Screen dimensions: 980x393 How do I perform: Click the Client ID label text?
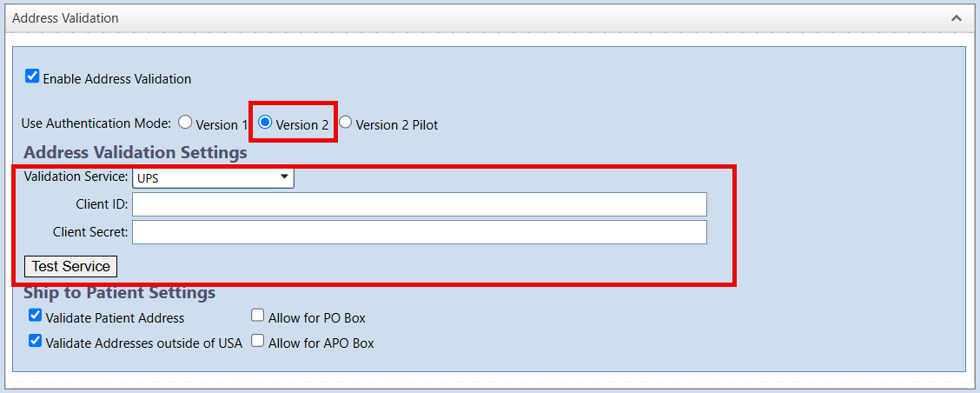100,204
